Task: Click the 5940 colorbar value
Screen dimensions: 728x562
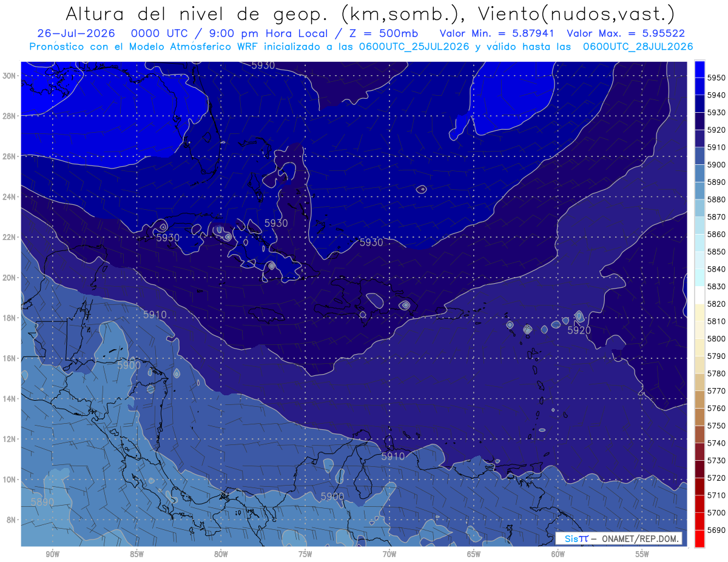Action: pyautogui.click(x=716, y=95)
